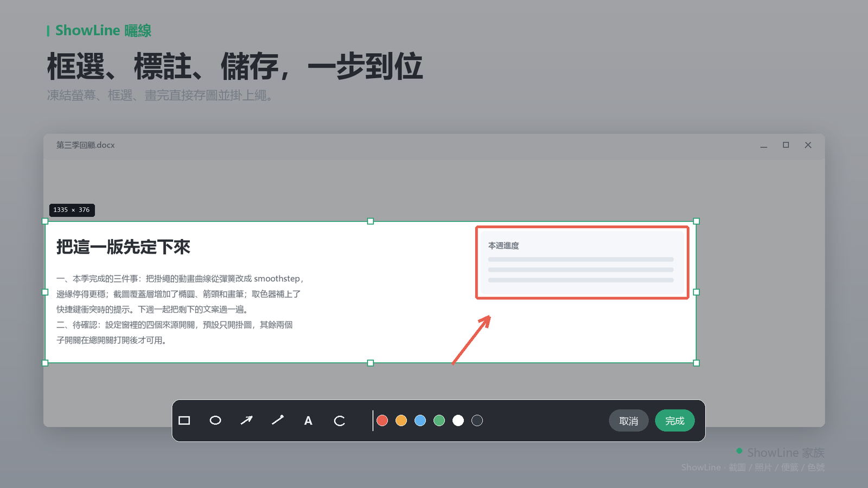The image size is (868, 488).
Task: Select the rectangle annotation tool
Action: (184, 421)
